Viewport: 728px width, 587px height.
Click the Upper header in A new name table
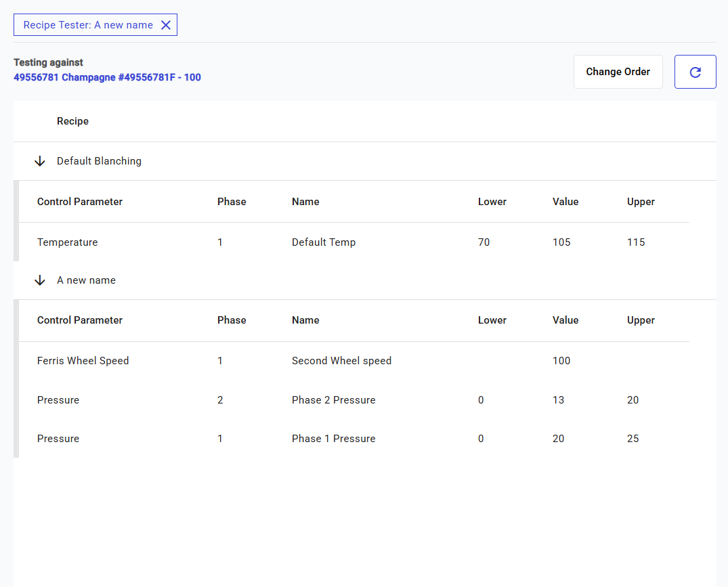coord(641,320)
